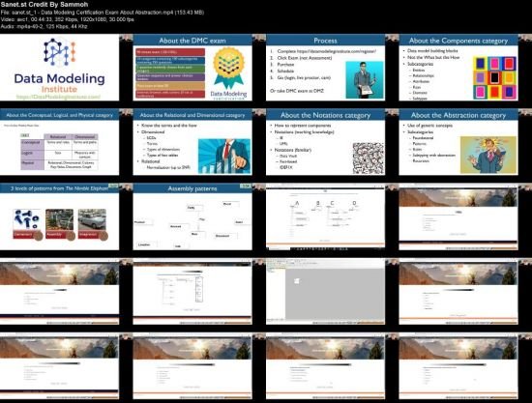
Task: Click the 'Relationships' subcategory in Components slide
Action: coord(423,75)
